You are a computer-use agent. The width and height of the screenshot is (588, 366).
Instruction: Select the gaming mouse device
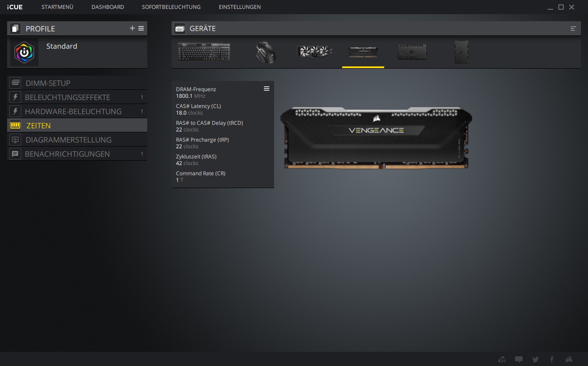click(x=266, y=52)
